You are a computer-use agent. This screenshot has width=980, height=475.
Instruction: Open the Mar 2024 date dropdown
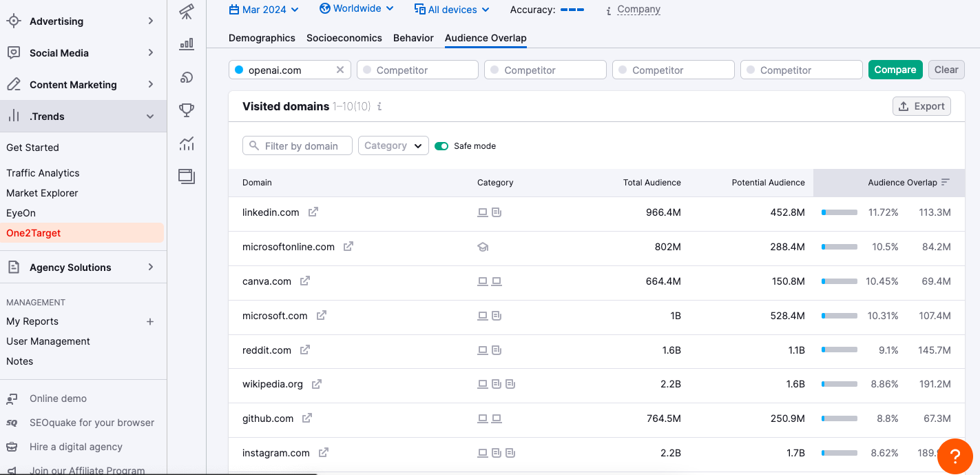point(264,10)
